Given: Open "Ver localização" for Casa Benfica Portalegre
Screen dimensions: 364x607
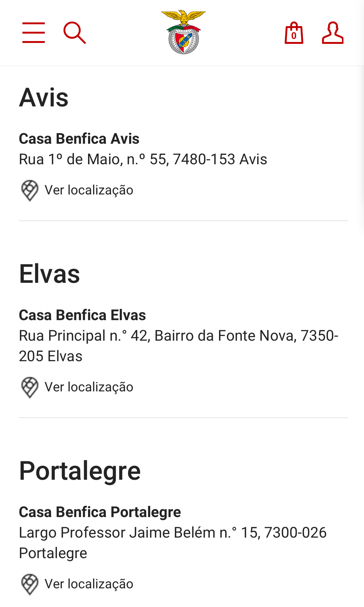Looking at the screenshot, I should pyautogui.click(x=89, y=584).
